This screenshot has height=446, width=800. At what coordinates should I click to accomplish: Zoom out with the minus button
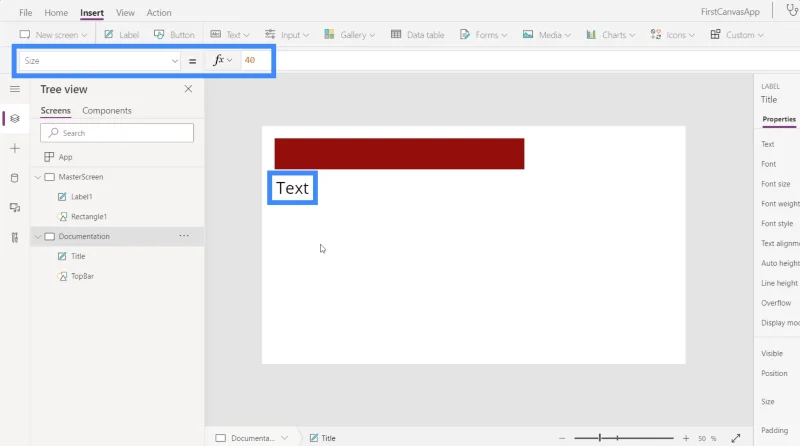[562, 438]
